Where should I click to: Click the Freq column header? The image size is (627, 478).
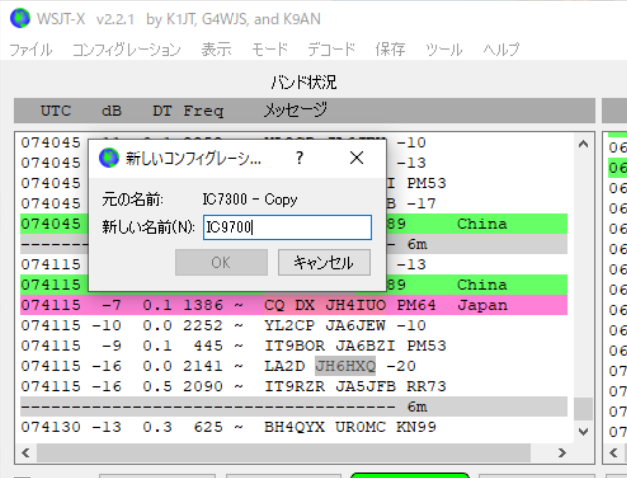click(x=203, y=111)
